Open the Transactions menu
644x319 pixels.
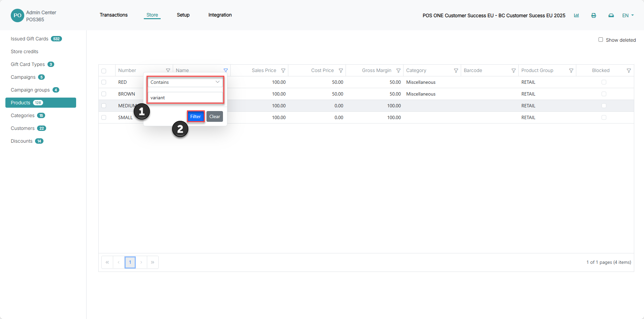(x=114, y=15)
